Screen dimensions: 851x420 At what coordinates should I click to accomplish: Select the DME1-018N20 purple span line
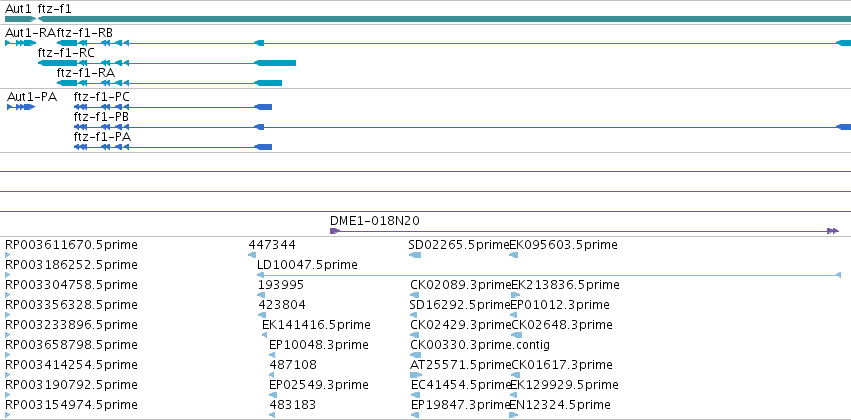click(x=585, y=231)
